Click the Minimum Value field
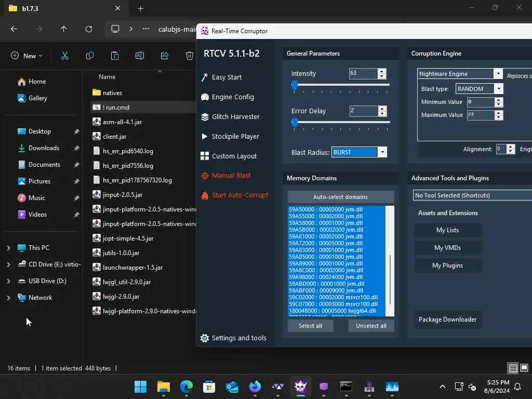The height and width of the screenshot is (399, 532). (x=481, y=102)
